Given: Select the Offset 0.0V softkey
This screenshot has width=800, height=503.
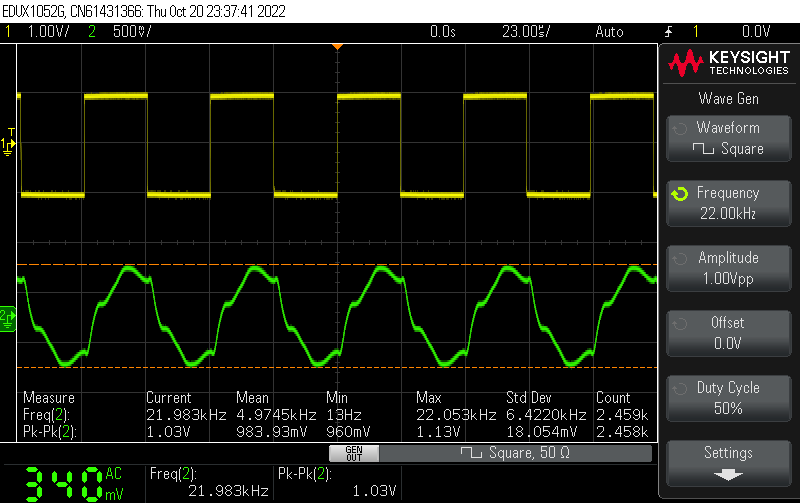Looking at the screenshot, I should [728, 333].
